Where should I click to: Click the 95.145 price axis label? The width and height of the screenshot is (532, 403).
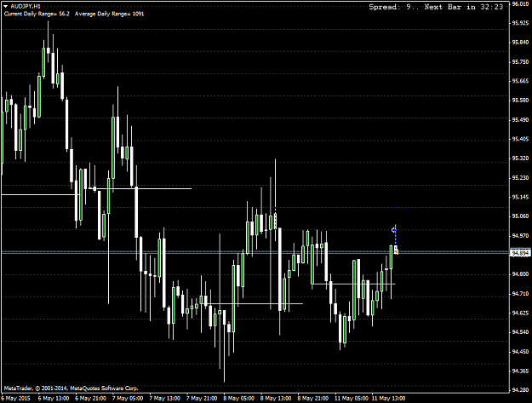520,197
